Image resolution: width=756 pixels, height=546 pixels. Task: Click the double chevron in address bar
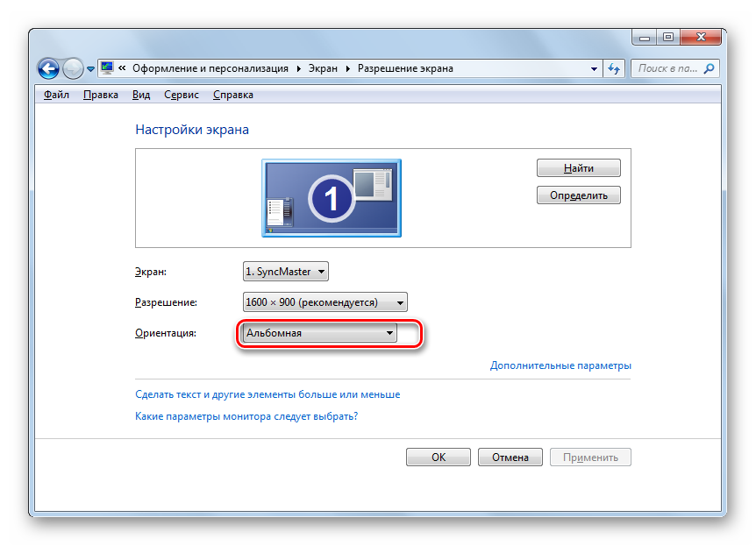(122, 68)
